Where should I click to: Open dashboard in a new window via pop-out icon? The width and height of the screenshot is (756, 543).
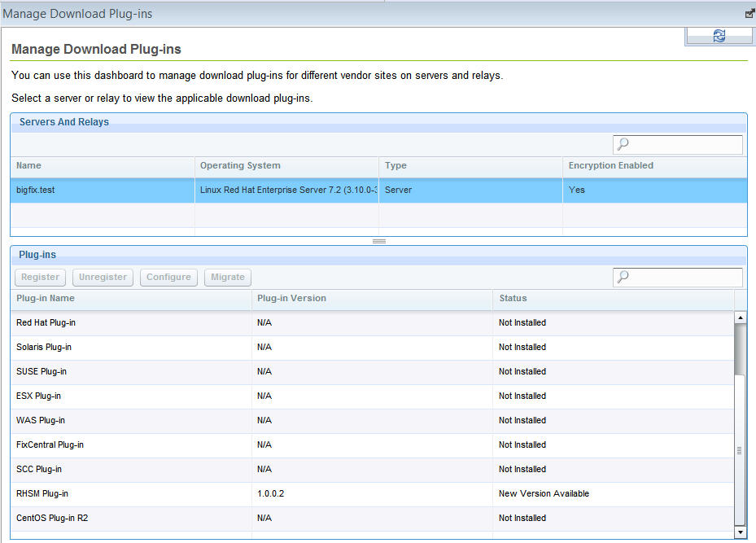pyautogui.click(x=749, y=13)
